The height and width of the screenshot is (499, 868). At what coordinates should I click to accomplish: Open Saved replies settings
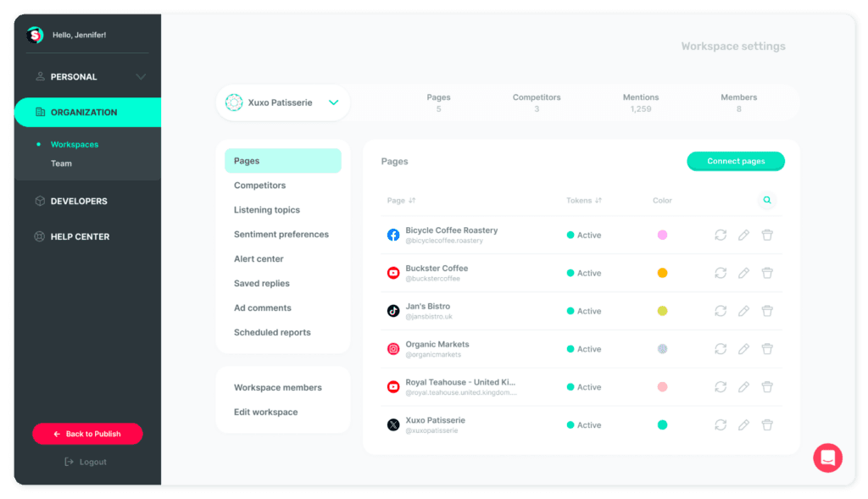[262, 283]
